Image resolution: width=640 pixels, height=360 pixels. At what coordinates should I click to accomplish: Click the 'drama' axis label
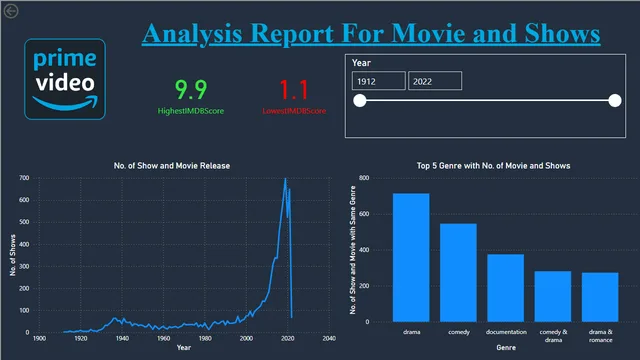411,332
